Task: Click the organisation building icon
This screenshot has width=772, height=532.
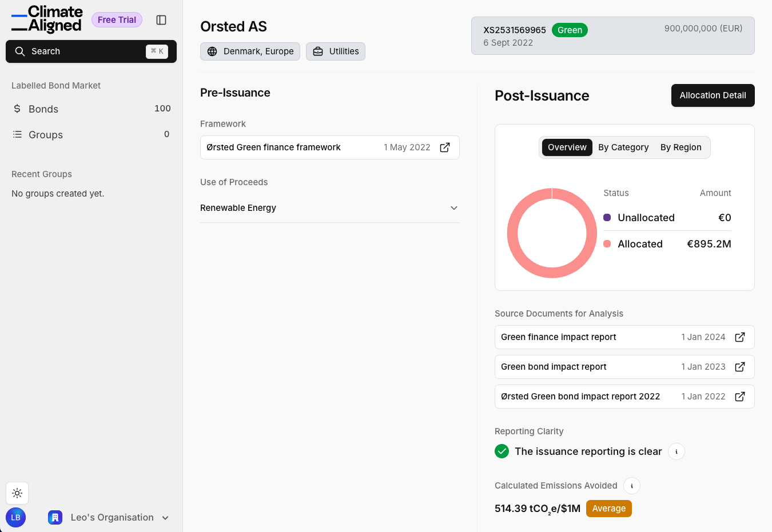Action: (55, 518)
